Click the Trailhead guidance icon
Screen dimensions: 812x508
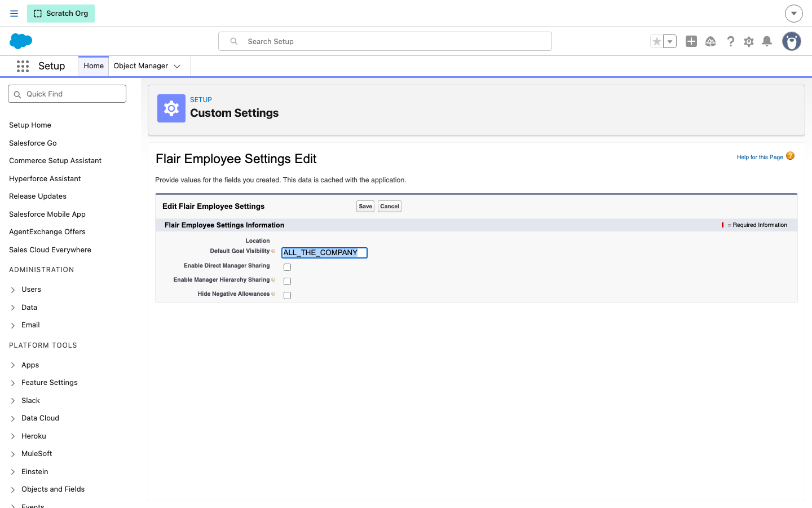tap(710, 41)
